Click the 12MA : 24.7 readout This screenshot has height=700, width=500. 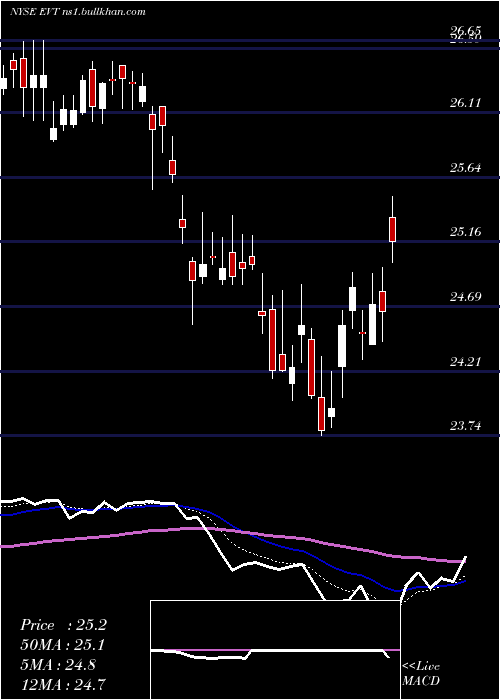[x=63, y=683]
